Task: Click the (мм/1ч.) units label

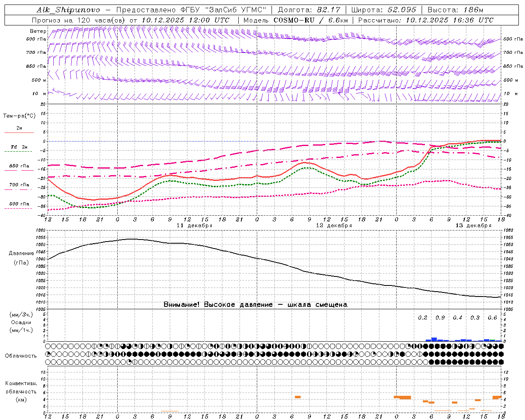Action: pos(21,330)
